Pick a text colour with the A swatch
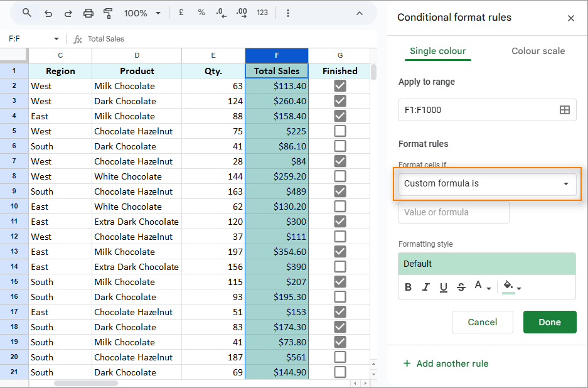This screenshot has height=388, width=588. click(x=479, y=287)
